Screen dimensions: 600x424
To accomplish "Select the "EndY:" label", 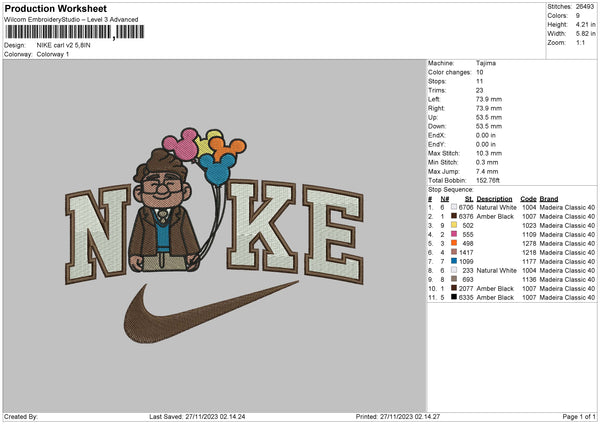I will (437, 144).
